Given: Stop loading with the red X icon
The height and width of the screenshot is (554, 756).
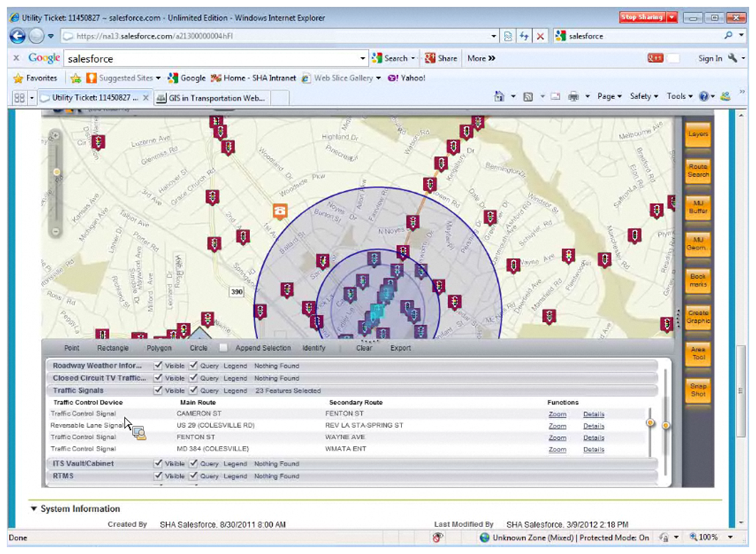Looking at the screenshot, I should click(x=540, y=36).
